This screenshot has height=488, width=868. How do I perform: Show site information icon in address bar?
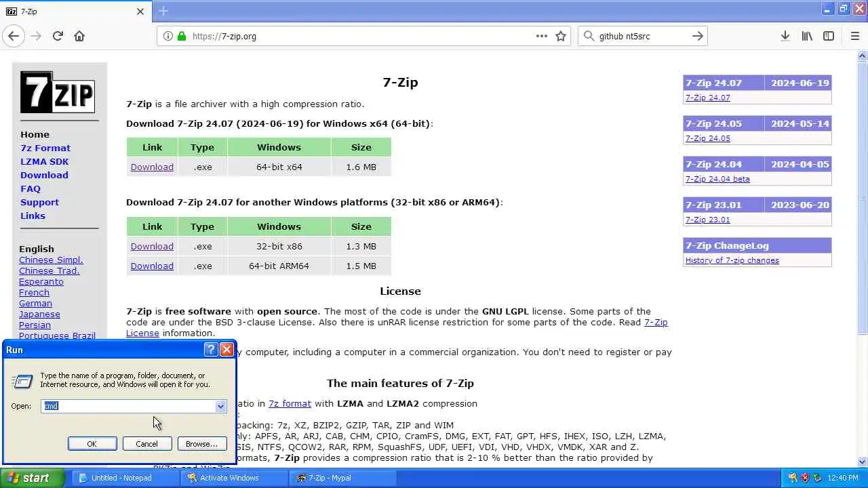tap(168, 36)
